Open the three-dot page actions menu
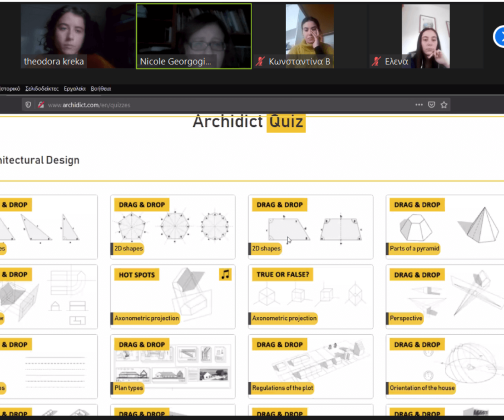Viewport: 504px width, 420px height. (419, 105)
